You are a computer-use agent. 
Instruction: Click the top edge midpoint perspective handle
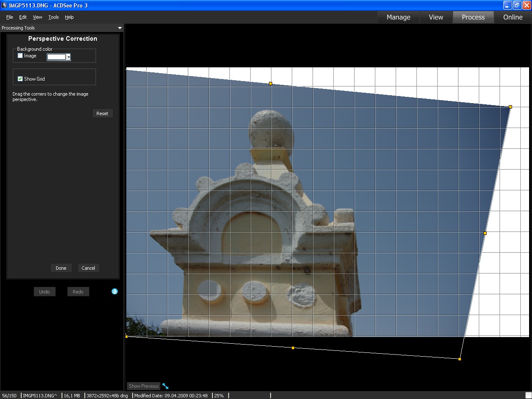(271, 84)
